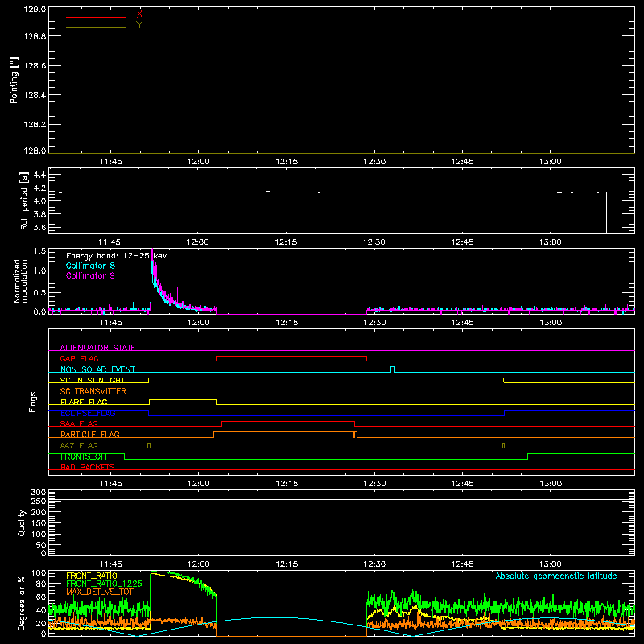Click the Flags axis title
The height and width of the screenshot is (644, 644).
pos(33,402)
